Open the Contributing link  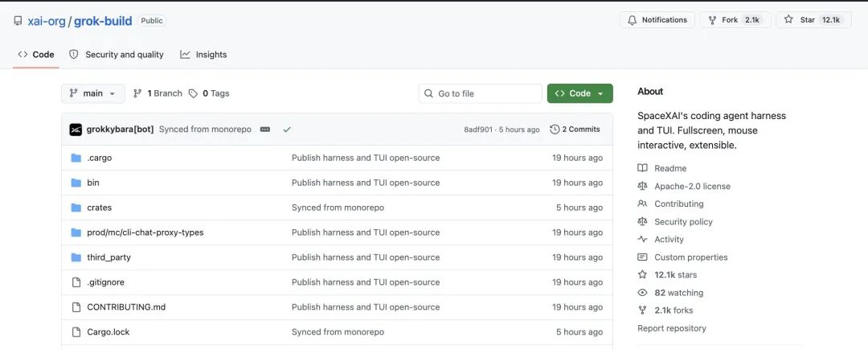pos(678,204)
